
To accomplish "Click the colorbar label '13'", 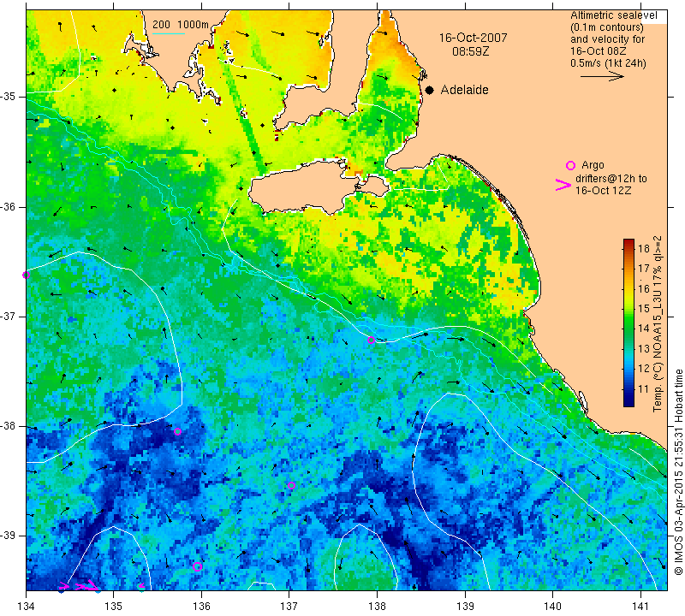I will (644, 348).
